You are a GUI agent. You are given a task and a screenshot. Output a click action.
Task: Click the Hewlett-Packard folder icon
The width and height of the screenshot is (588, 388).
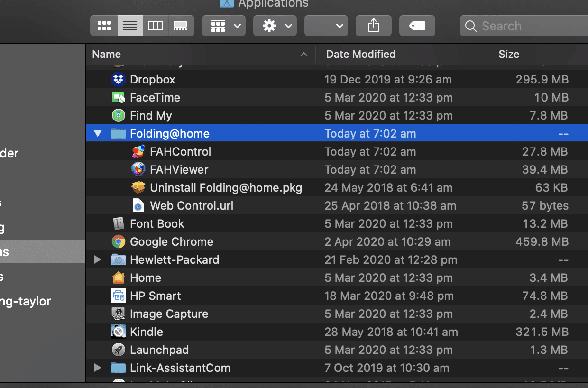point(118,259)
